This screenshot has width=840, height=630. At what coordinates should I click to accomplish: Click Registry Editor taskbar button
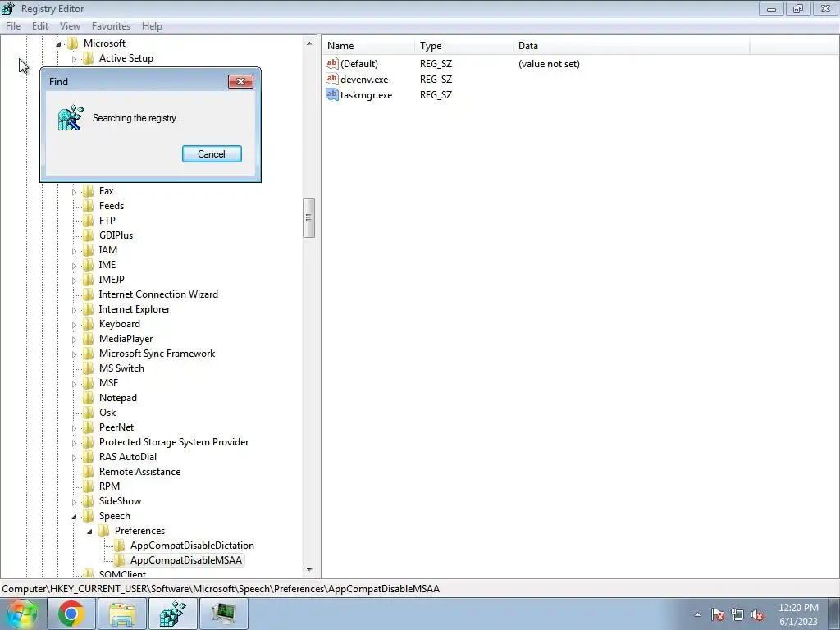[172, 614]
